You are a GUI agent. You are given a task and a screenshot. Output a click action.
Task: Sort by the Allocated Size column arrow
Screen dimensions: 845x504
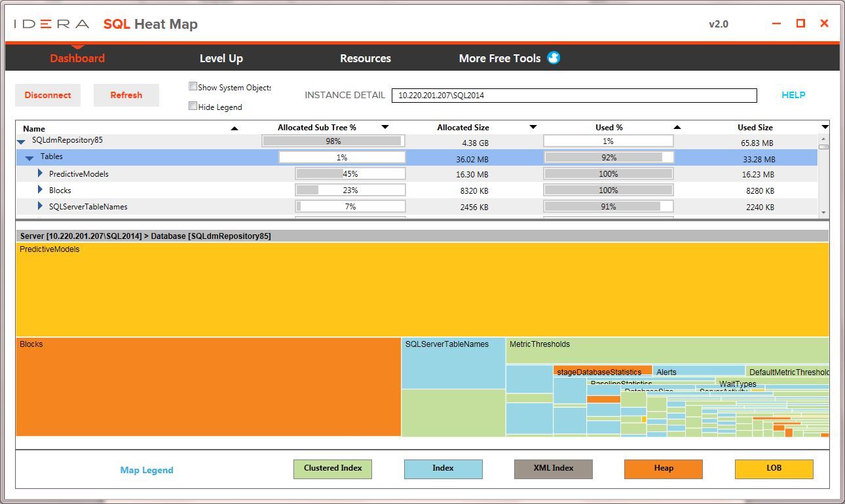tap(533, 127)
